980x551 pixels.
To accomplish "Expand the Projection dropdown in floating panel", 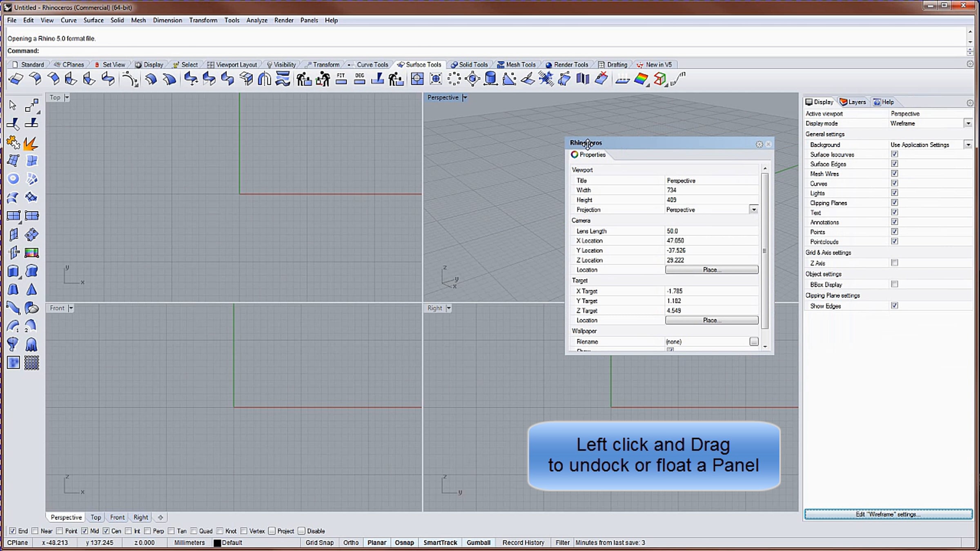I will 754,209.
